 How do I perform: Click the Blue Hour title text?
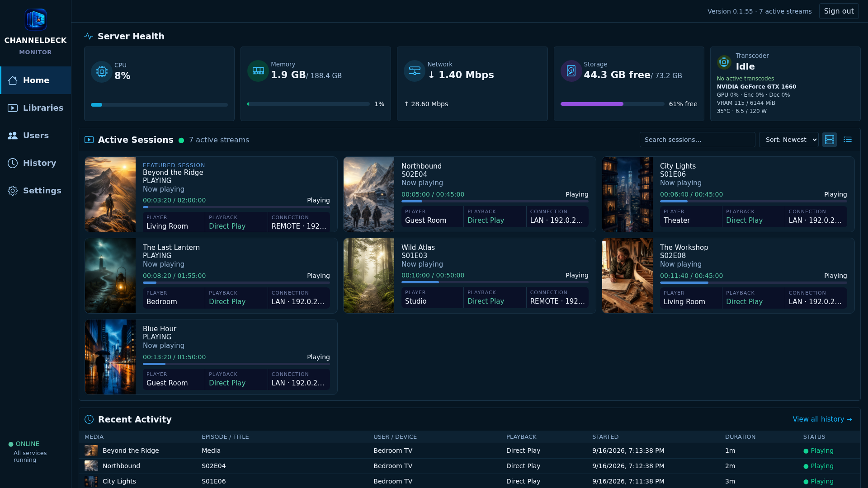pyautogui.click(x=160, y=329)
